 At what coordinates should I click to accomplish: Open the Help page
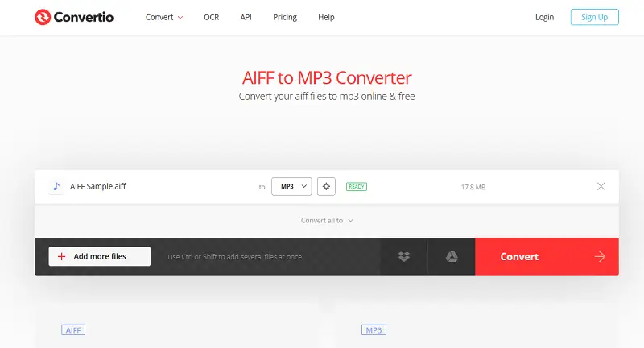click(326, 17)
